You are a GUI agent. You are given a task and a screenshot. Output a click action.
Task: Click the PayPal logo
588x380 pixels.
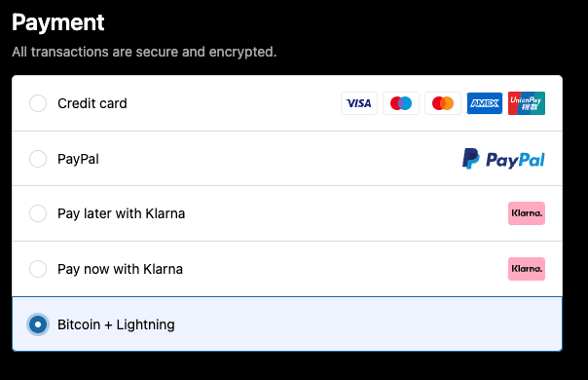click(503, 159)
